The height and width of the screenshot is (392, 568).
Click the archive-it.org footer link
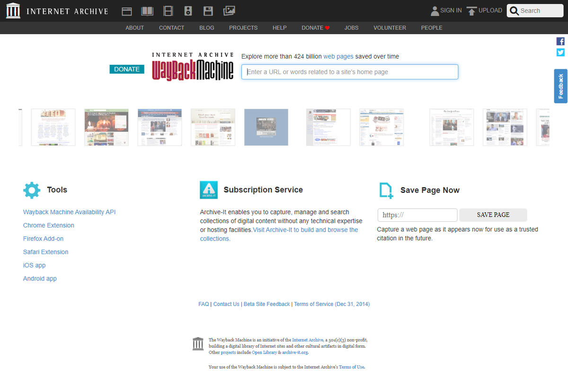tap(295, 352)
